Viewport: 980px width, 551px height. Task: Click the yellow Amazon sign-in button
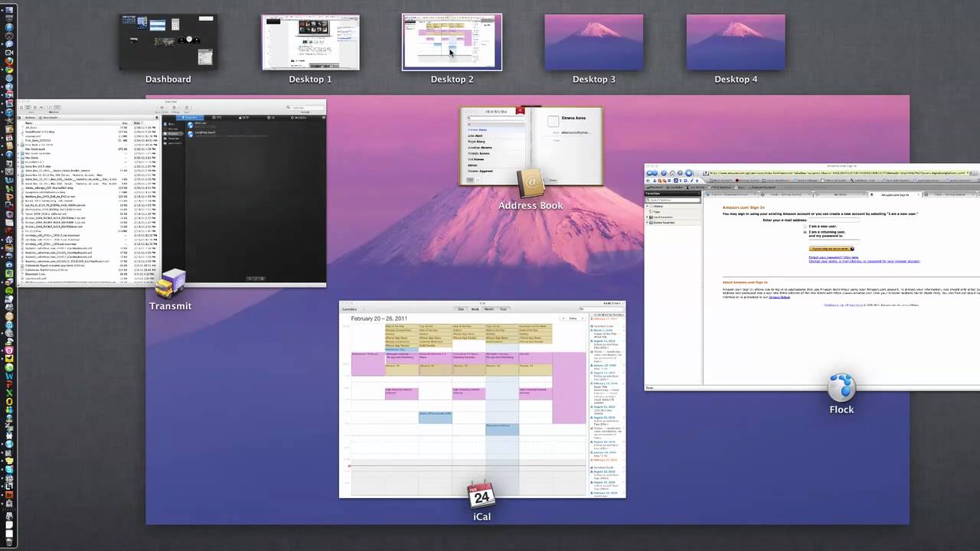(x=831, y=249)
